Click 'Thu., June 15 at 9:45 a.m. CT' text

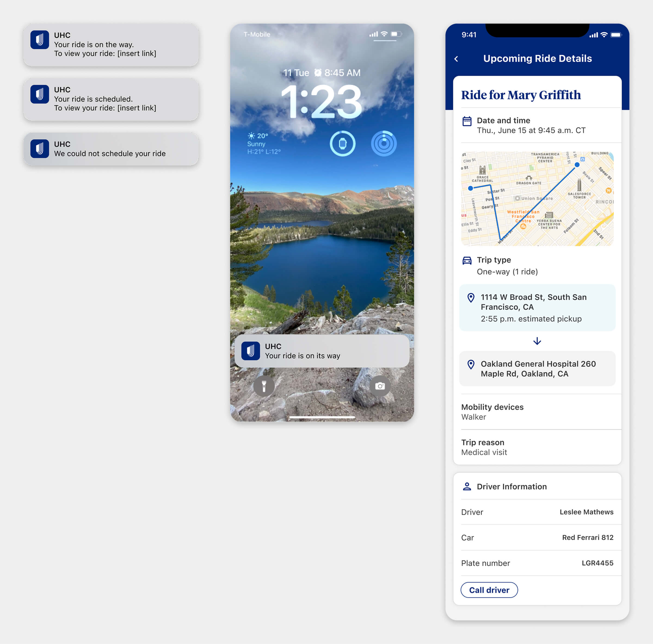pos(531,130)
